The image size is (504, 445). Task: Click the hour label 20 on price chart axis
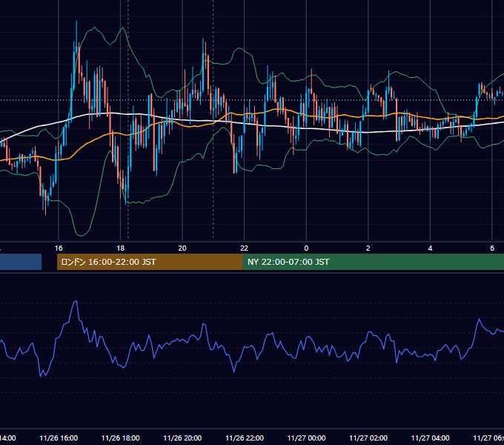click(x=182, y=248)
